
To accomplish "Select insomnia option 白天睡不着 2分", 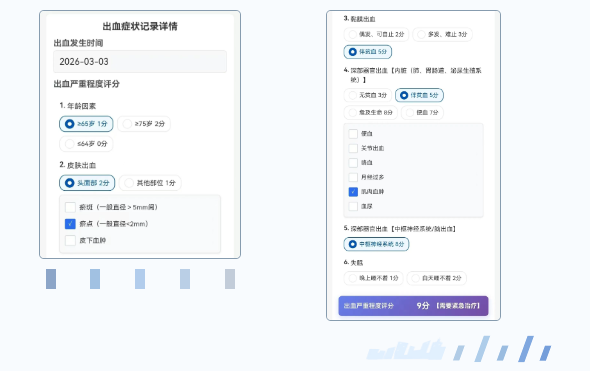I will (436, 278).
